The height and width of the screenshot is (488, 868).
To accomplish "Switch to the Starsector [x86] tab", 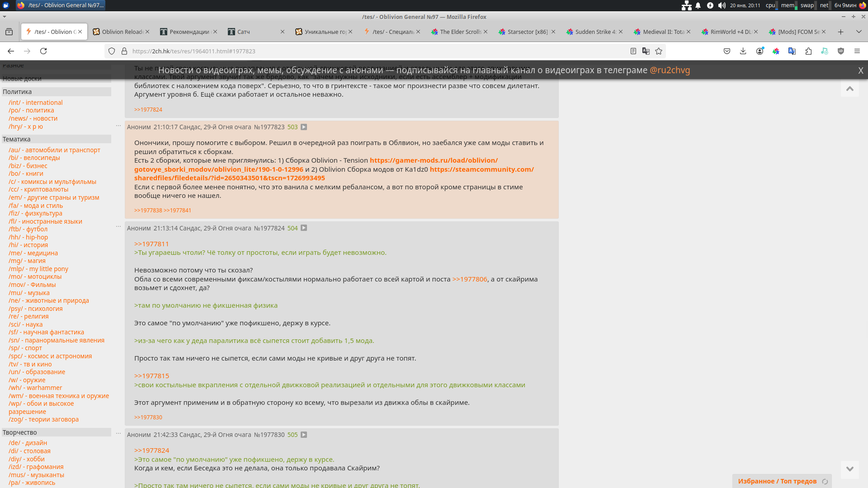I will (527, 32).
